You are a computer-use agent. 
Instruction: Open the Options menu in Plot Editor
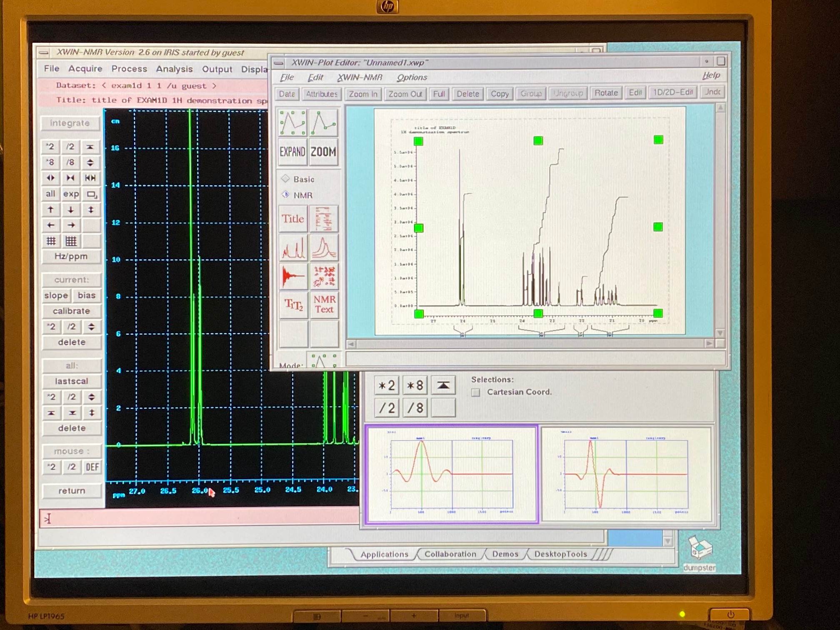(x=412, y=77)
